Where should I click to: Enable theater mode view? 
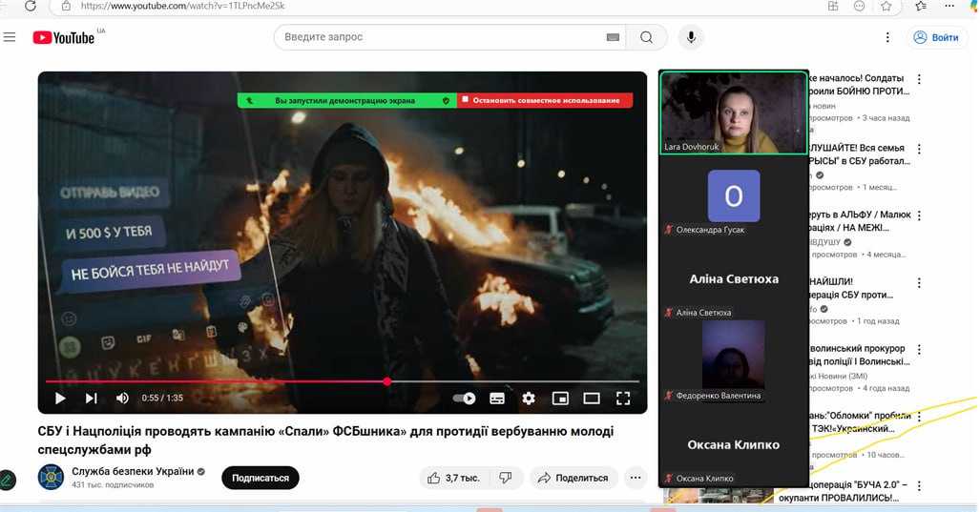(x=592, y=399)
